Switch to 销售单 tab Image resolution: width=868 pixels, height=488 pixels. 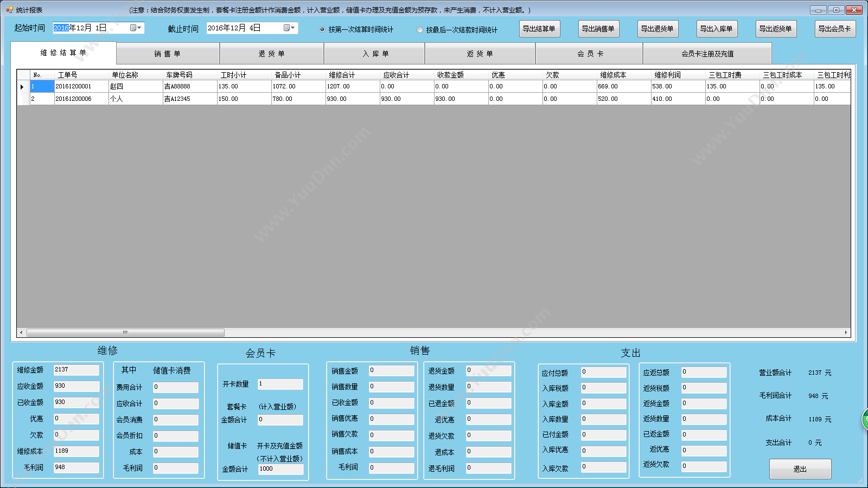(168, 54)
